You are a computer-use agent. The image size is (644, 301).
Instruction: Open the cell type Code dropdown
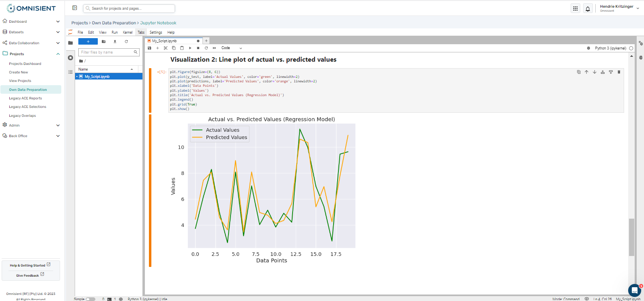[x=232, y=48]
